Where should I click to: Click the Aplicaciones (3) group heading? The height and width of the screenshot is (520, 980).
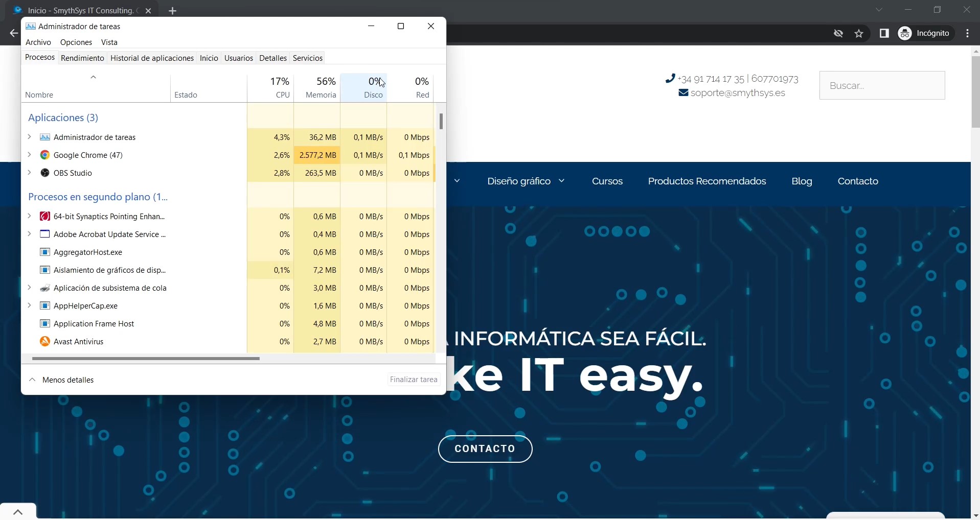click(63, 118)
